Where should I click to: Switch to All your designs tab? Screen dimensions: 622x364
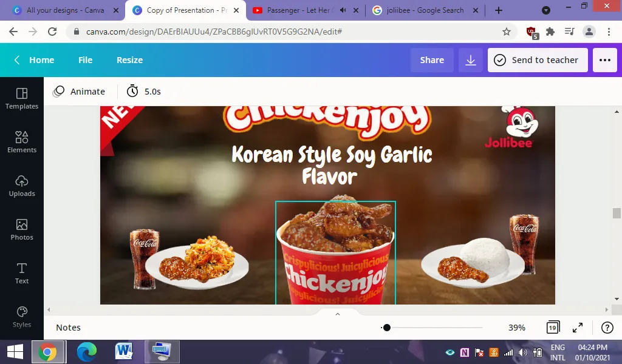tap(66, 10)
